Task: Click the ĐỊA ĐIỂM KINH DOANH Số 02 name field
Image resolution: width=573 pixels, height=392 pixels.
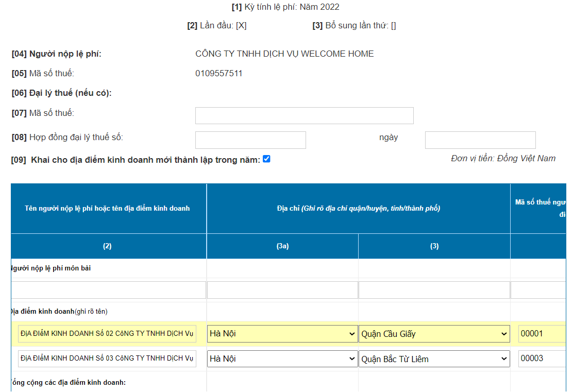Action: (x=107, y=334)
